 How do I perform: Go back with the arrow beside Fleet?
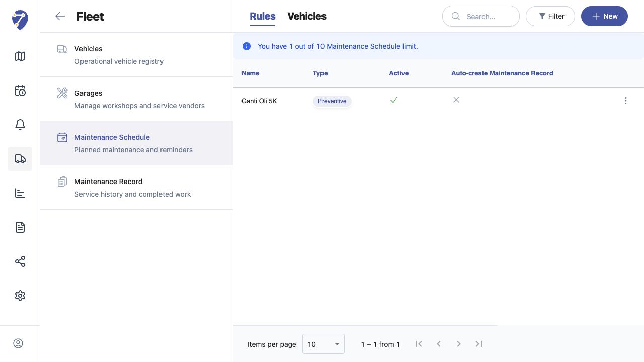pyautogui.click(x=60, y=16)
